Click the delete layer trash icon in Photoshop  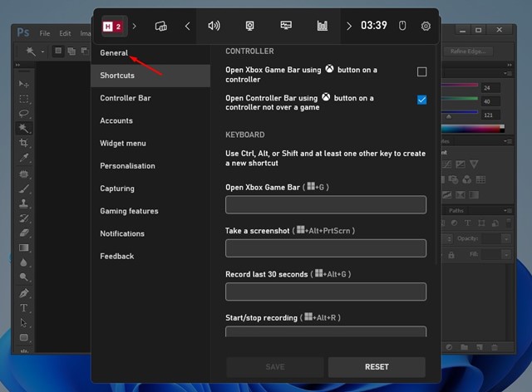coord(495,347)
